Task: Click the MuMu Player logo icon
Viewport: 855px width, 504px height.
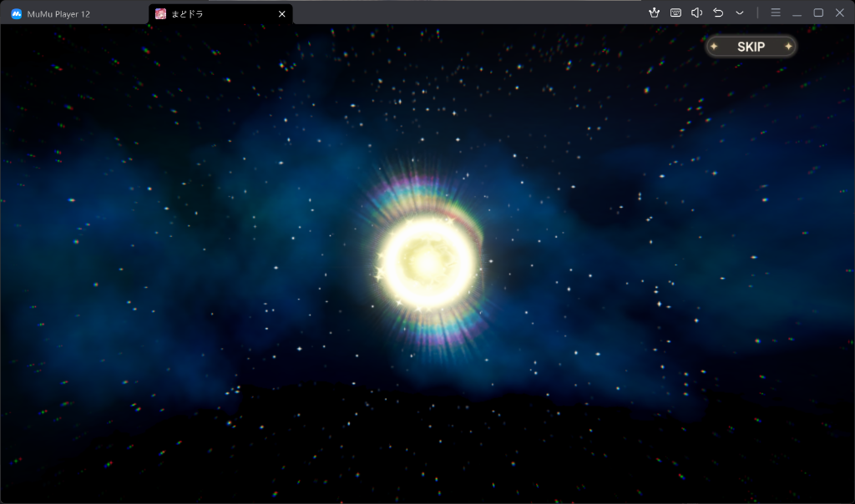Action: 17,14
